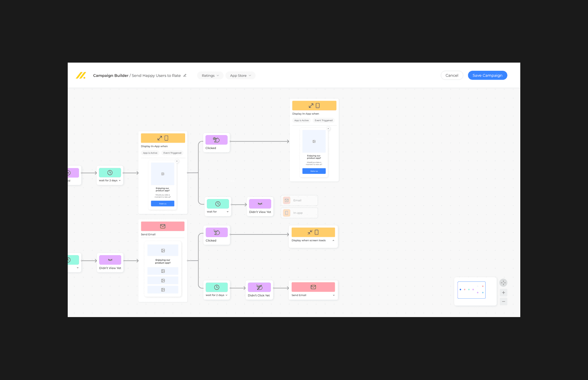This screenshot has height=380, width=588.
Task: Expand dropdown on partially visible lower-left node
Action: pyautogui.click(x=78, y=268)
